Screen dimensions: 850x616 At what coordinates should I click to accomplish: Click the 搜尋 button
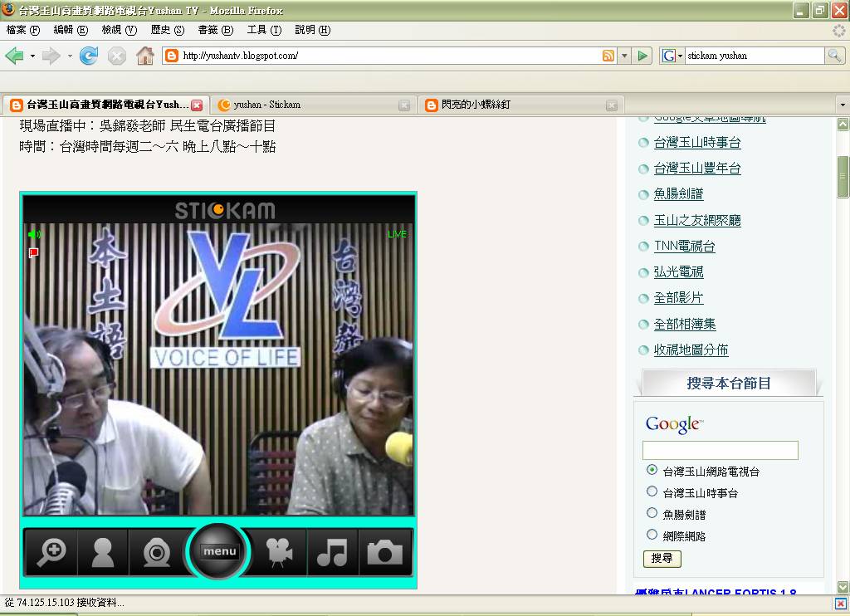[662, 558]
